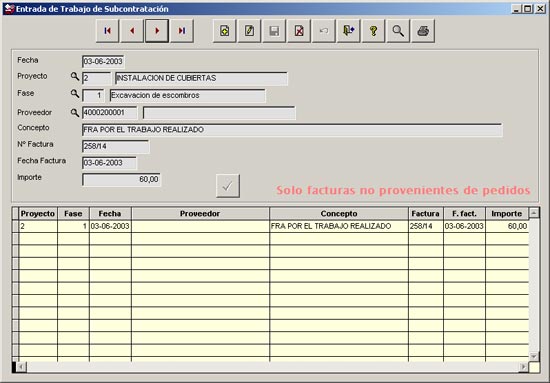Select the Proyecto number field
This screenshot has height=383, width=550.
(96, 78)
